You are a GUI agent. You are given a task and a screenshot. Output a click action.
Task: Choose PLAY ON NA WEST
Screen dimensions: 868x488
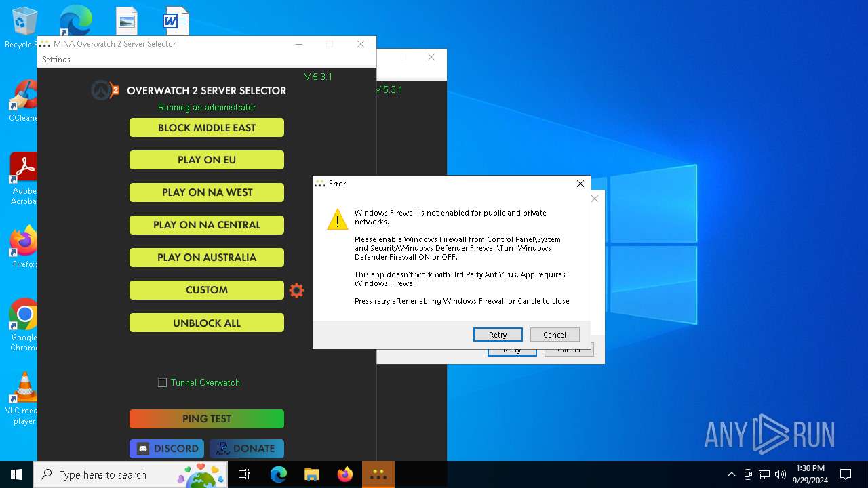207,192
